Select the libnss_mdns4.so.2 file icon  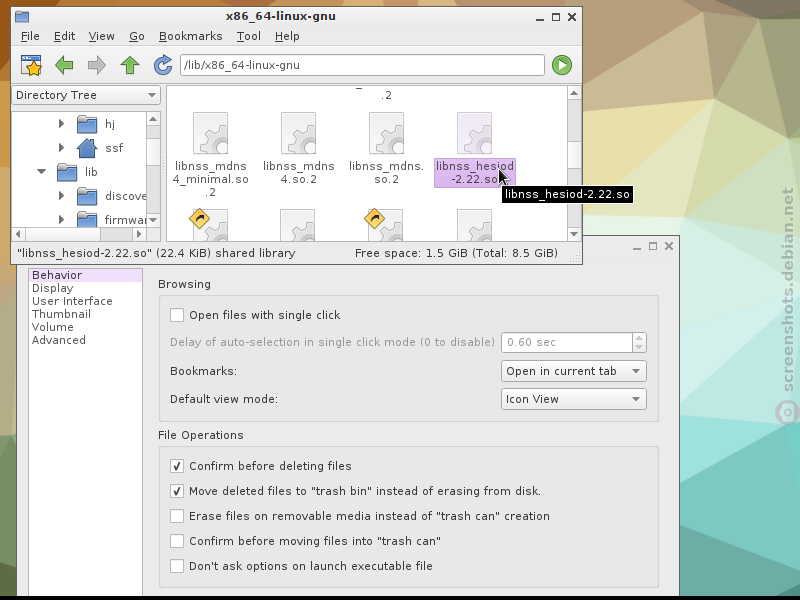pos(298,133)
